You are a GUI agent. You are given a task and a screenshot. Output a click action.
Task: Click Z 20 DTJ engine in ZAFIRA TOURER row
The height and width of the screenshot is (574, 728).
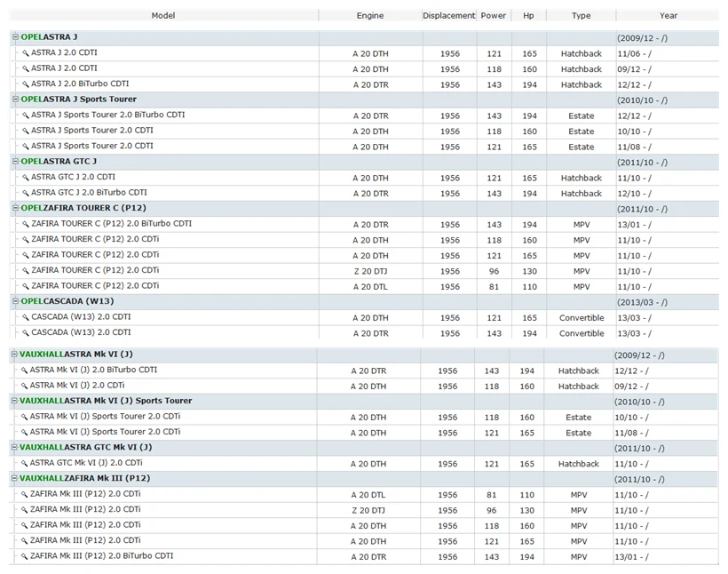pyautogui.click(x=370, y=271)
